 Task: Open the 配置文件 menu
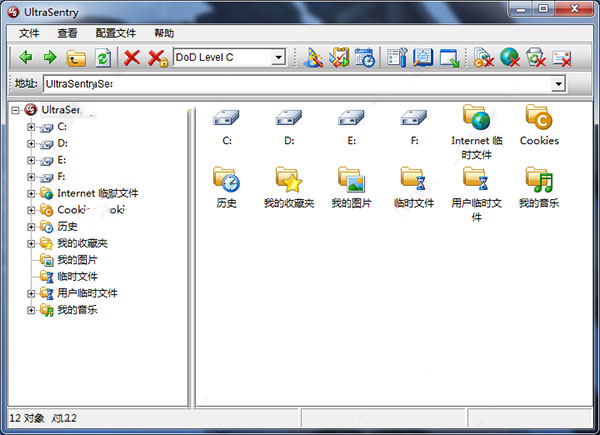click(x=116, y=33)
